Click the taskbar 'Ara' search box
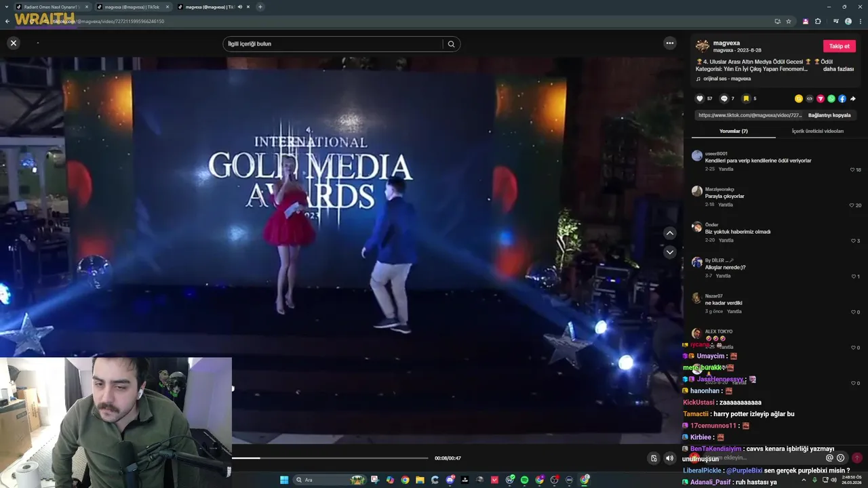 point(330,480)
